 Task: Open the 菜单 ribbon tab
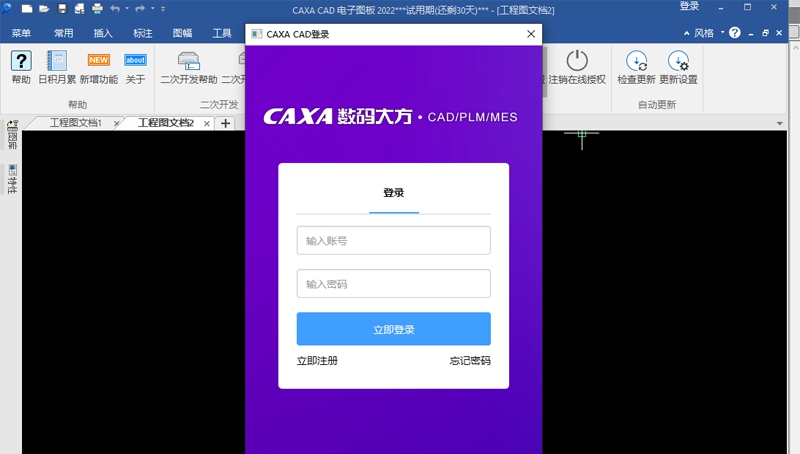21,33
